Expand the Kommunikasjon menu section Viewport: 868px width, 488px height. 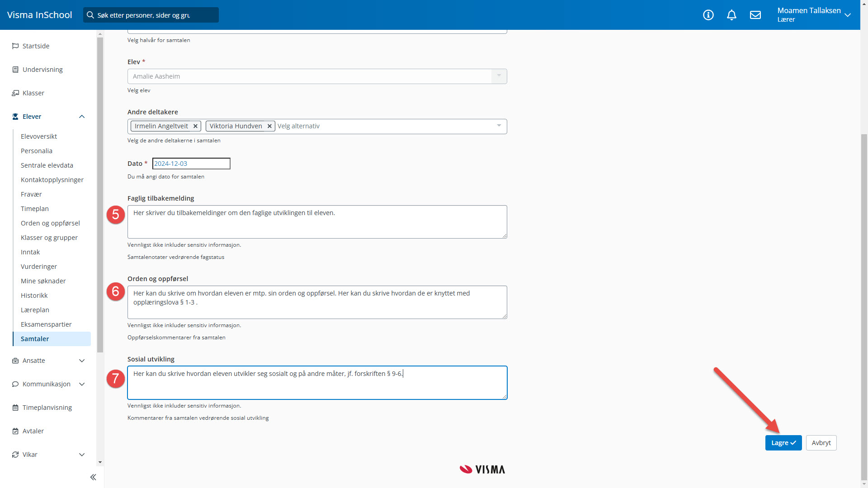pos(82,384)
